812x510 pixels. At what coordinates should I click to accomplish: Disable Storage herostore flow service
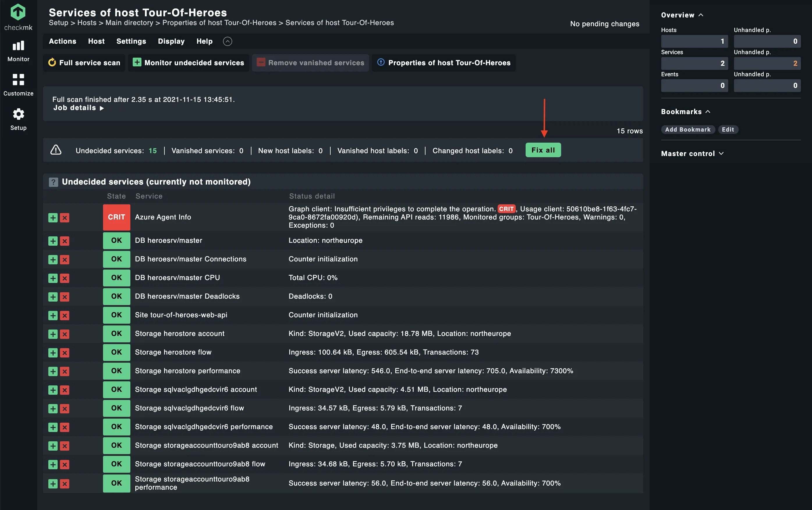click(64, 353)
